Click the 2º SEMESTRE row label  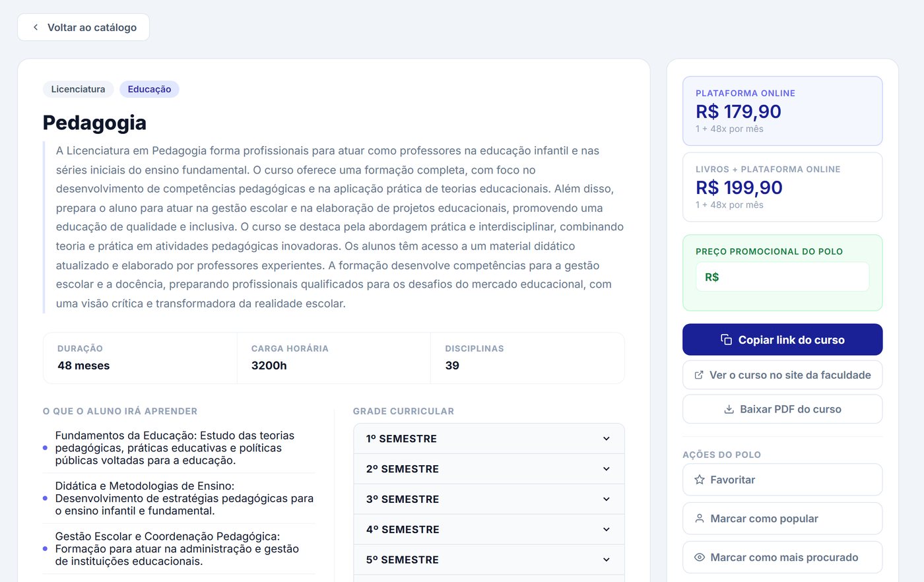coord(403,469)
